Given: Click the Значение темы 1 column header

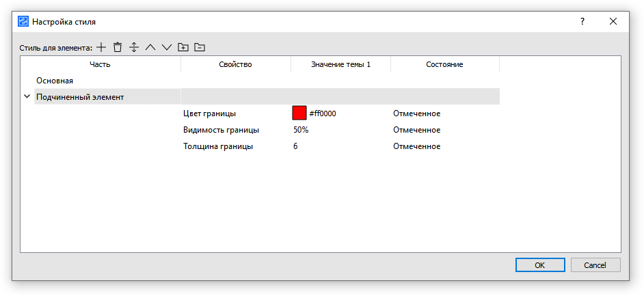Looking at the screenshot, I should tap(340, 64).
